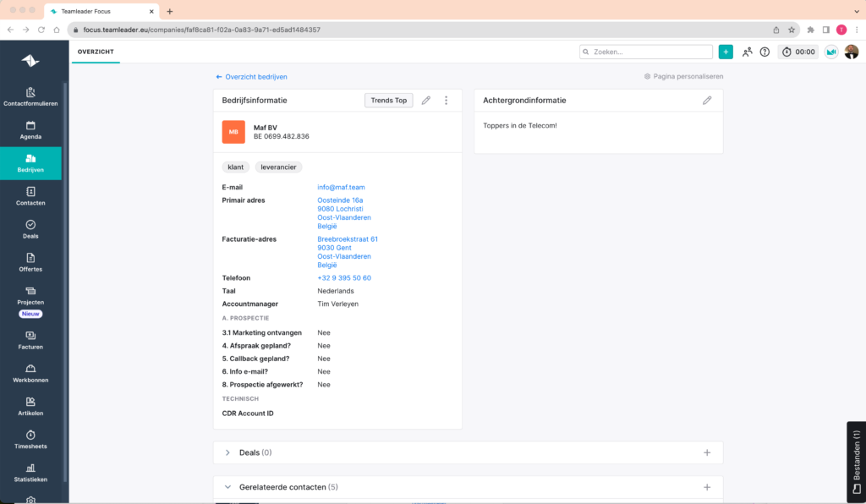Click the Nederlands language value
866x504 pixels.
click(x=336, y=291)
